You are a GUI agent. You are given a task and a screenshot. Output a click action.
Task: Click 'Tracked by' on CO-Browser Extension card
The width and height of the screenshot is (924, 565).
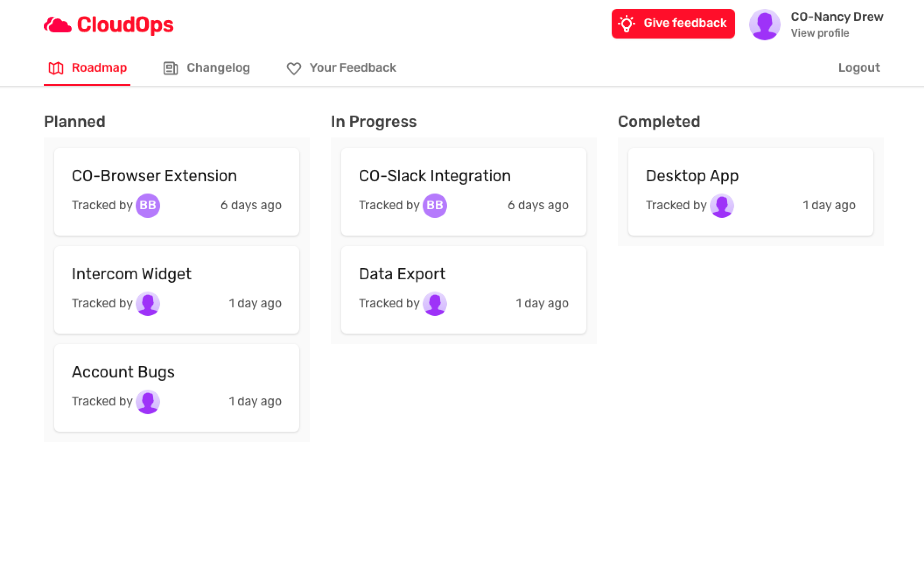point(102,205)
